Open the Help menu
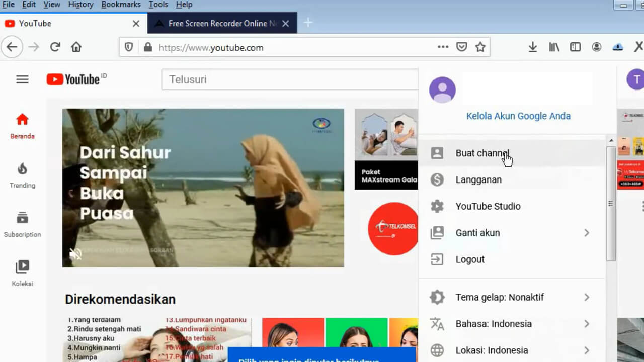This screenshot has height=362, width=644. pos(184,5)
